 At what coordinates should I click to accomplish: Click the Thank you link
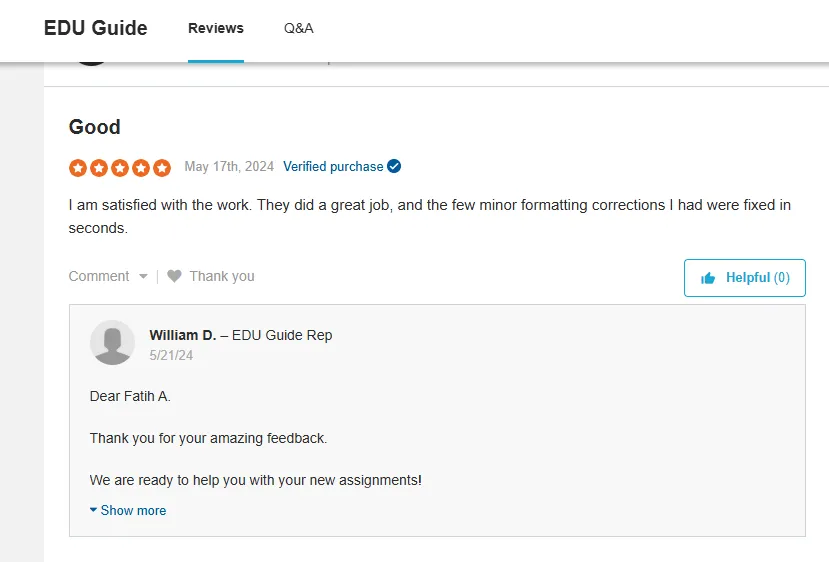[x=222, y=276]
